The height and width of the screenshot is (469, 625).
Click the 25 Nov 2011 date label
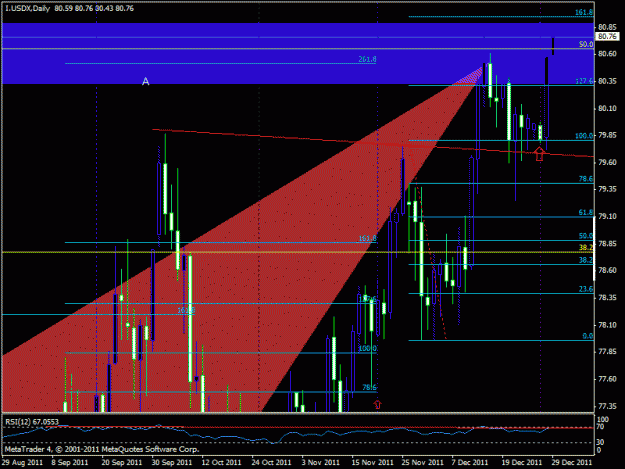pos(423,462)
